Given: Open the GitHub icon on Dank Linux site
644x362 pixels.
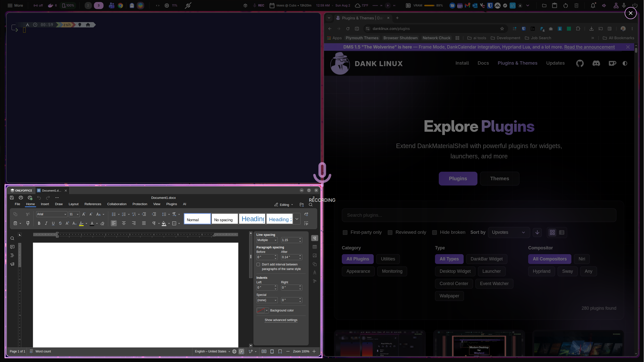Looking at the screenshot, I should pyautogui.click(x=580, y=63).
